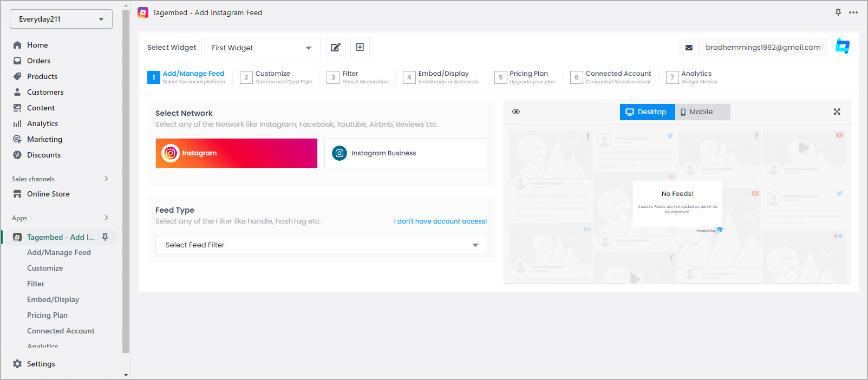
Task: Open Pricing Plan in sidebar submenu
Action: (47, 315)
